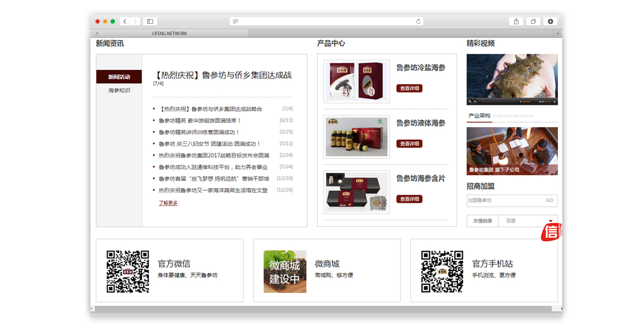The height and width of the screenshot is (333, 644).
Task: Open the 鲁参坊液体海参 product thumbnail
Action: click(x=357, y=137)
